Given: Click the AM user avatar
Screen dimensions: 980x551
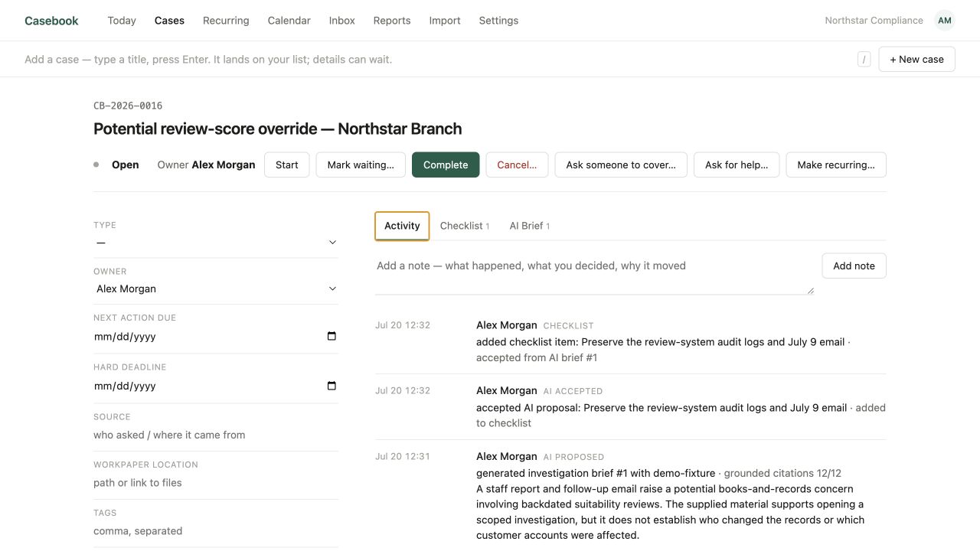Looking at the screenshot, I should 945,21.
